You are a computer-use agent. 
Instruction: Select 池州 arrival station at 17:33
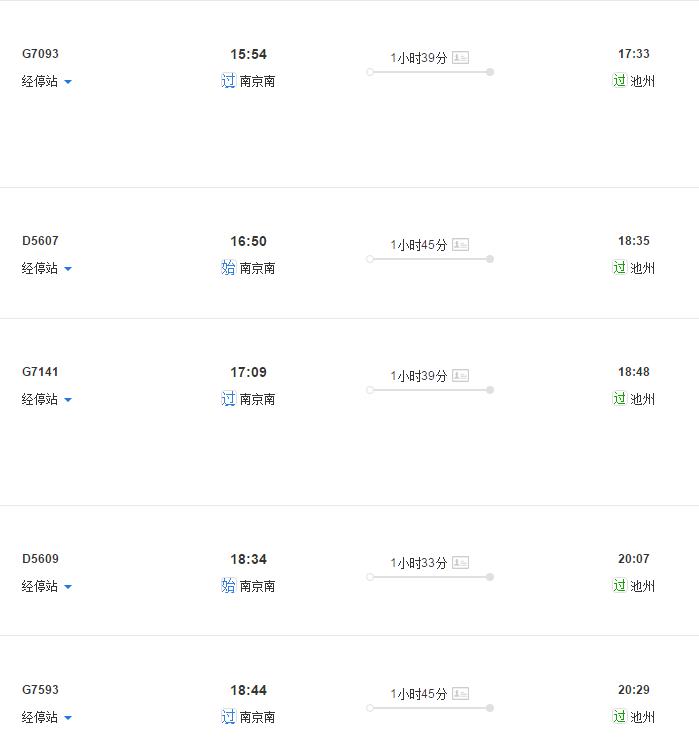(642, 81)
